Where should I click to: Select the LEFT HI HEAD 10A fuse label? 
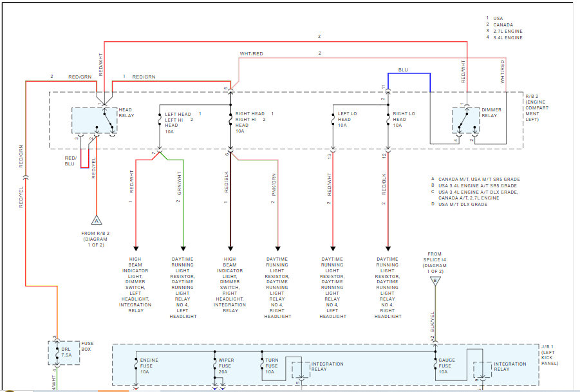[x=178, y=122]
